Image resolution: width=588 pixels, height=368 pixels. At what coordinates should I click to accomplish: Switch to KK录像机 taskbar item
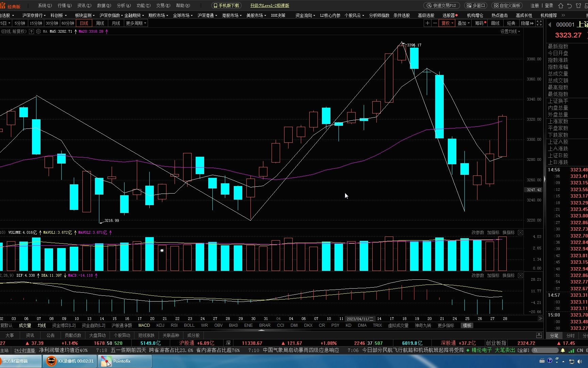pos(70,361)
